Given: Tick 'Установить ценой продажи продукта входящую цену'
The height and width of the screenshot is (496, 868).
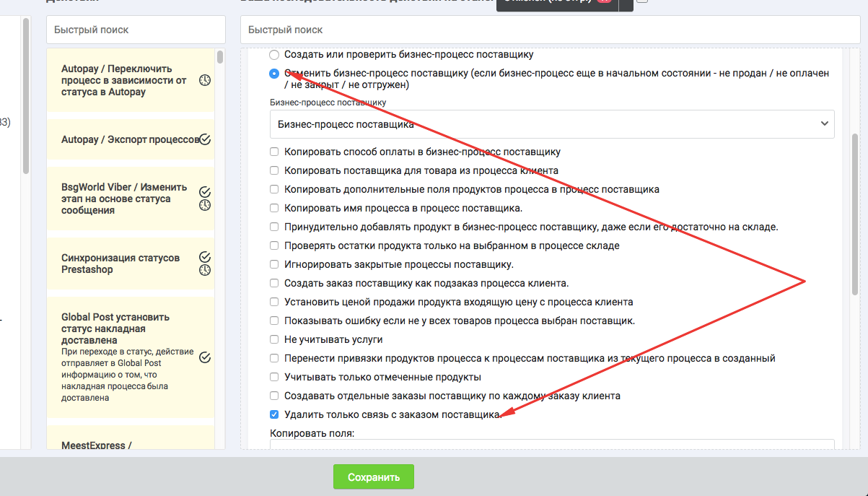Looking at the screenshot, I should (x=274, y=302).
